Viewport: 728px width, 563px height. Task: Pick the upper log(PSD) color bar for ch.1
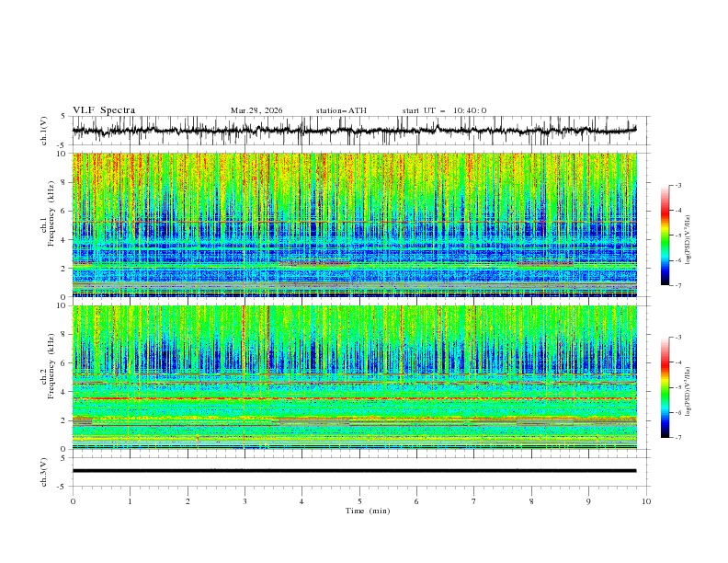click(665, 236)
